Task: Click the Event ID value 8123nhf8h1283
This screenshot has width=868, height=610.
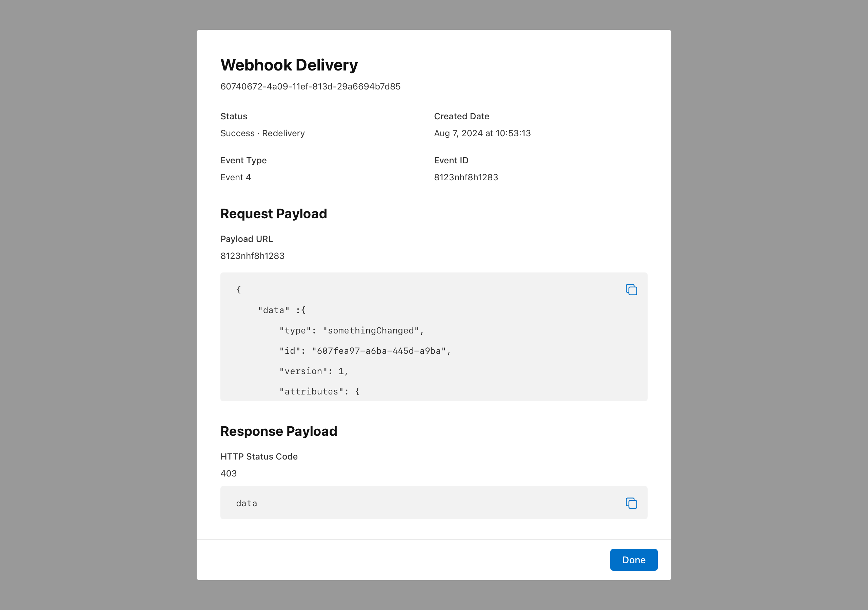Action: click(x=466, y=177)
